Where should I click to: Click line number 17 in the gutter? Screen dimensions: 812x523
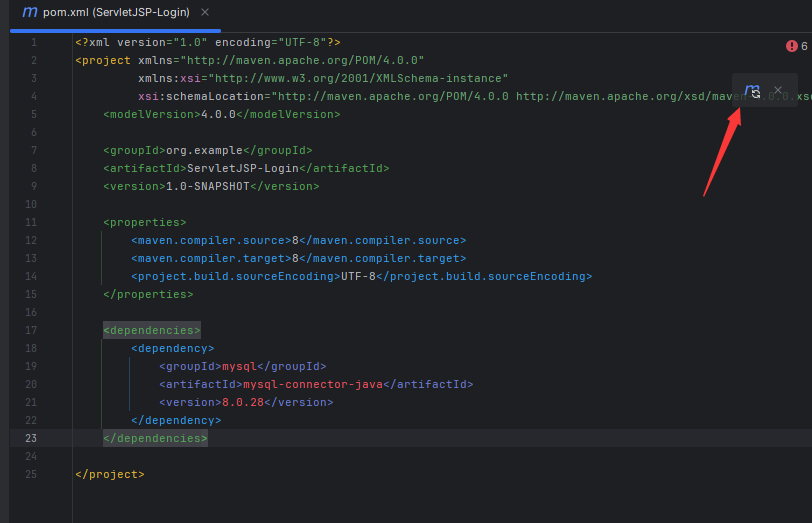click(32, 330)
